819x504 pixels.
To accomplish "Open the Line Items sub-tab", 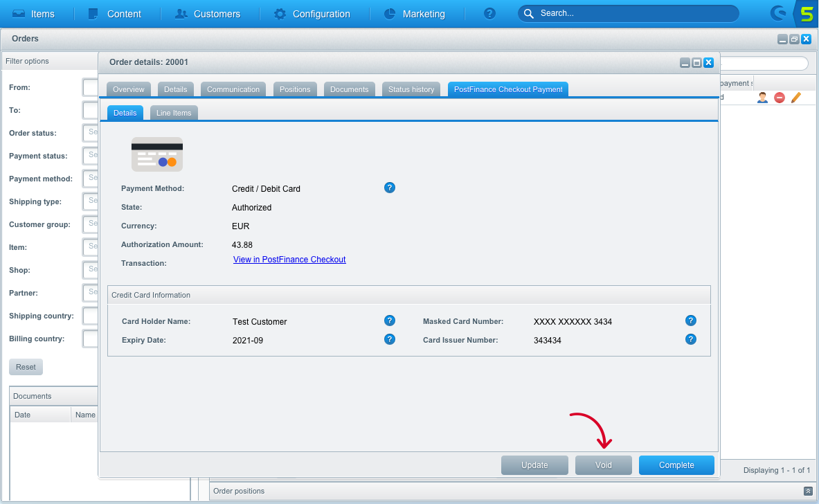I will pyautogui.click(x=173, y=113).
